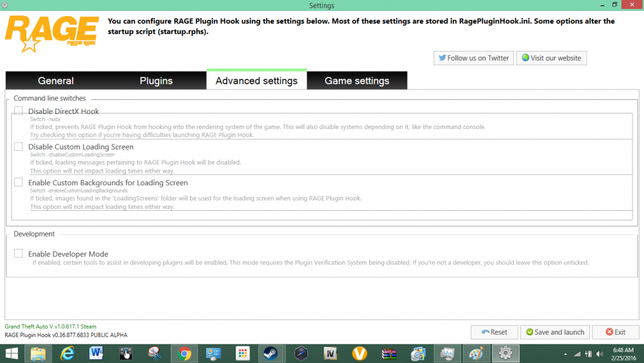Screen dimensions: 644x363
Task: Open WinRAR from taskbar
Action: [388, 353]
